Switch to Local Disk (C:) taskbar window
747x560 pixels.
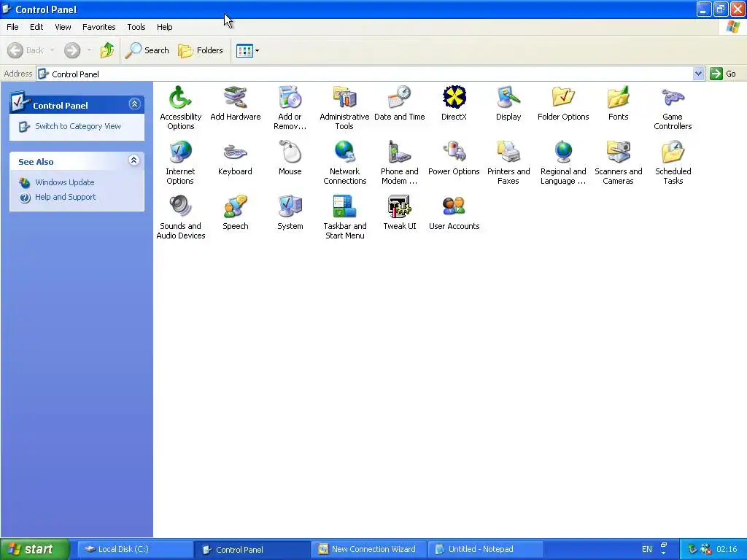coord(135,549)
